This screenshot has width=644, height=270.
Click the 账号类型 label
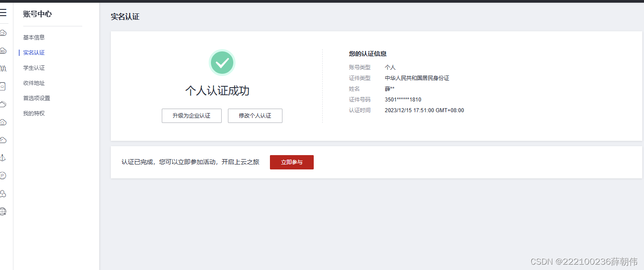[x=360, y=67]
